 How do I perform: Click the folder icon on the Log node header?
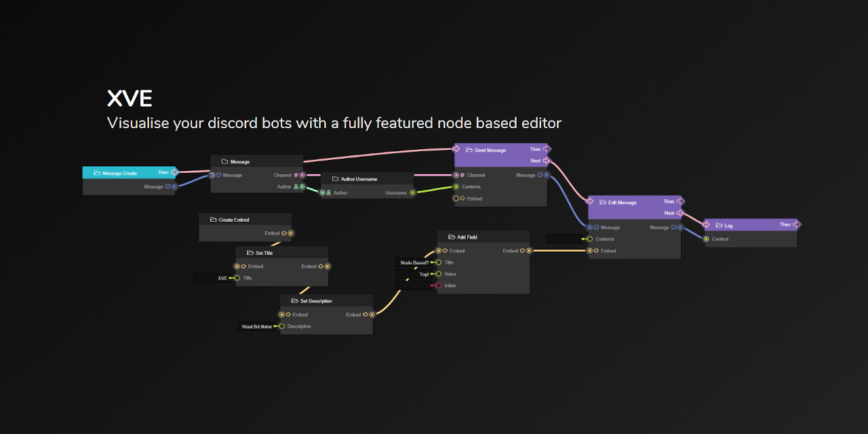point(719,225)
